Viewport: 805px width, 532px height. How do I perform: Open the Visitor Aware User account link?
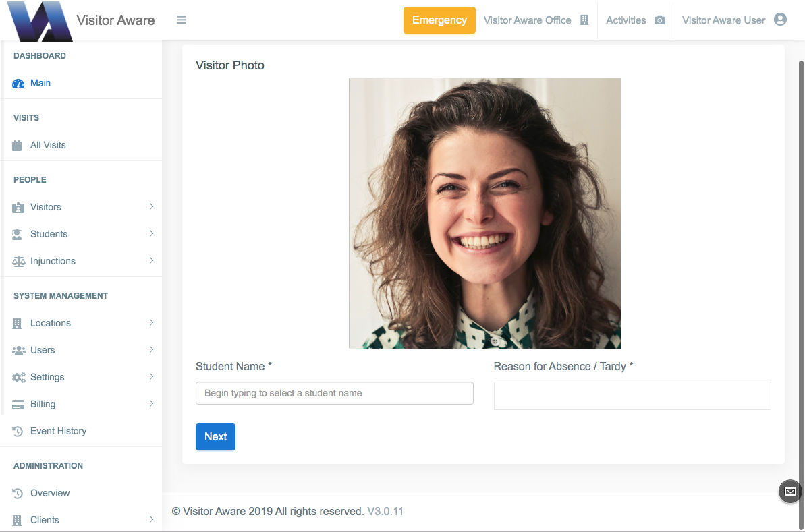pyautogui.click(x=734, y=20)
